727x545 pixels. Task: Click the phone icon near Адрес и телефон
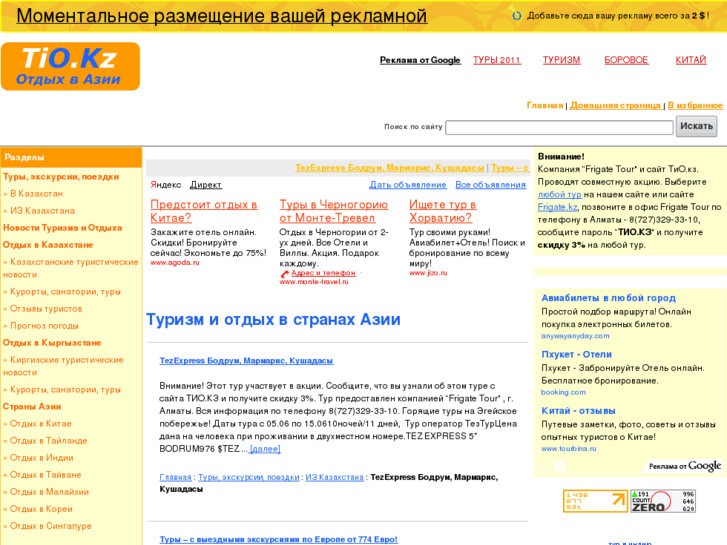coord(285,274)
